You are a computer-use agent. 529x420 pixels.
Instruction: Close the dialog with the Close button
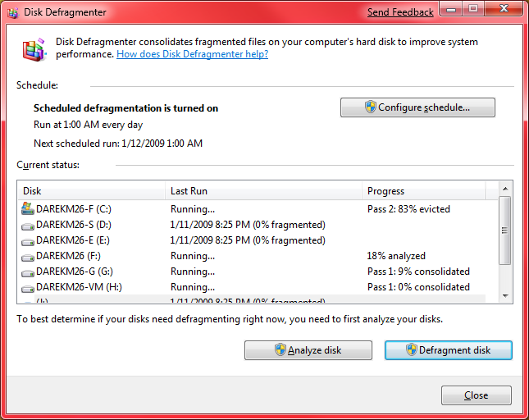pyautogui.click(x=477, y=395)
